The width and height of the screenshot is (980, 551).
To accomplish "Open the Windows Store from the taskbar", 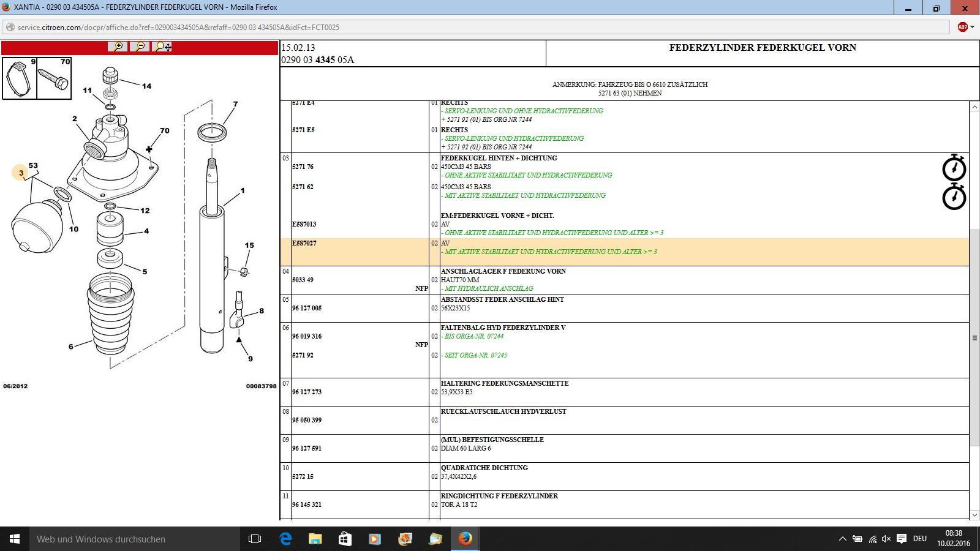I will (x=345, y=539).
